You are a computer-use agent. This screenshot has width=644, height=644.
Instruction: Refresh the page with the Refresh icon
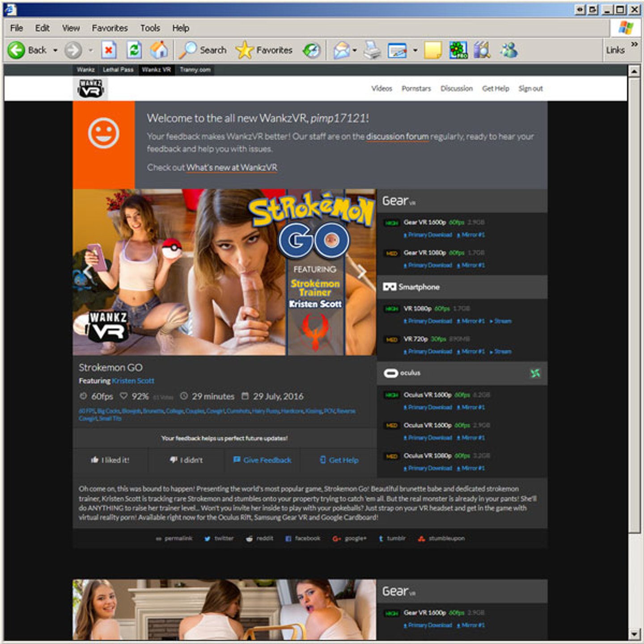pos(134,50)
